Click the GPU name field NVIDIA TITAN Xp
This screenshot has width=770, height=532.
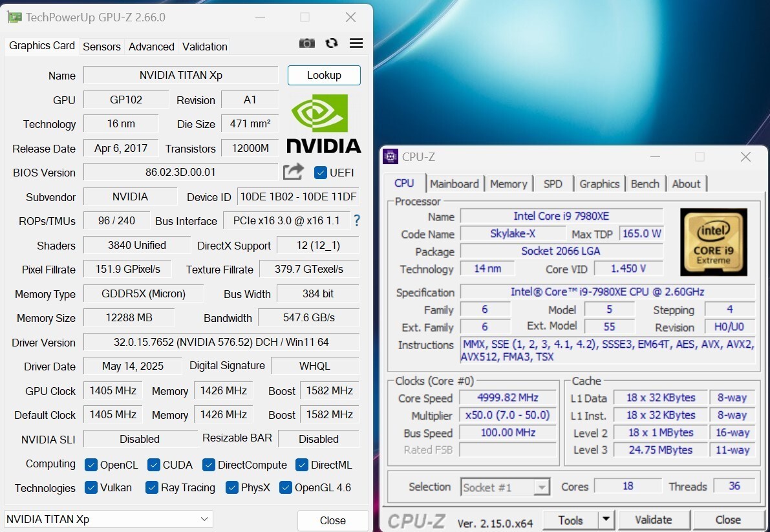tap(181, 75)
